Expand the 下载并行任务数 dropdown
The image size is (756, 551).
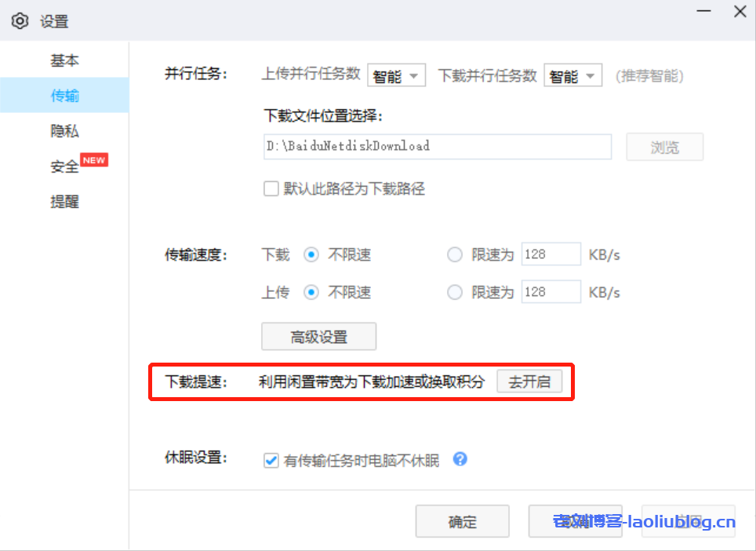click(x=572, y=75)
